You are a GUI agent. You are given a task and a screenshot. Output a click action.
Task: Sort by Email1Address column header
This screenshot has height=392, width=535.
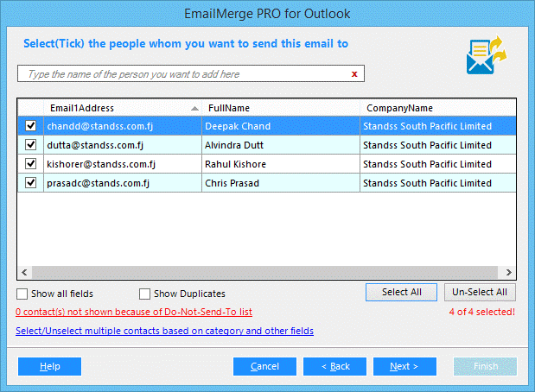(123, 108)
